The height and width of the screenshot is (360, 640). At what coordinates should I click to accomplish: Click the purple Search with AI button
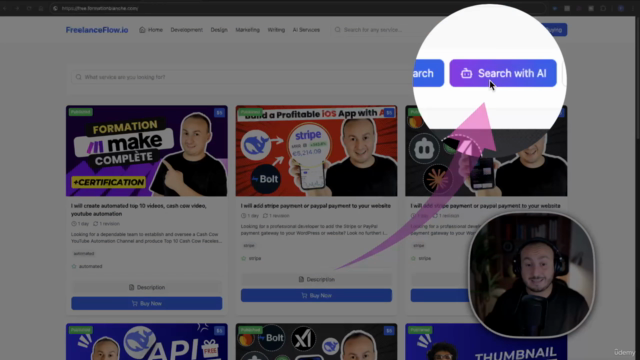point(503,73)
